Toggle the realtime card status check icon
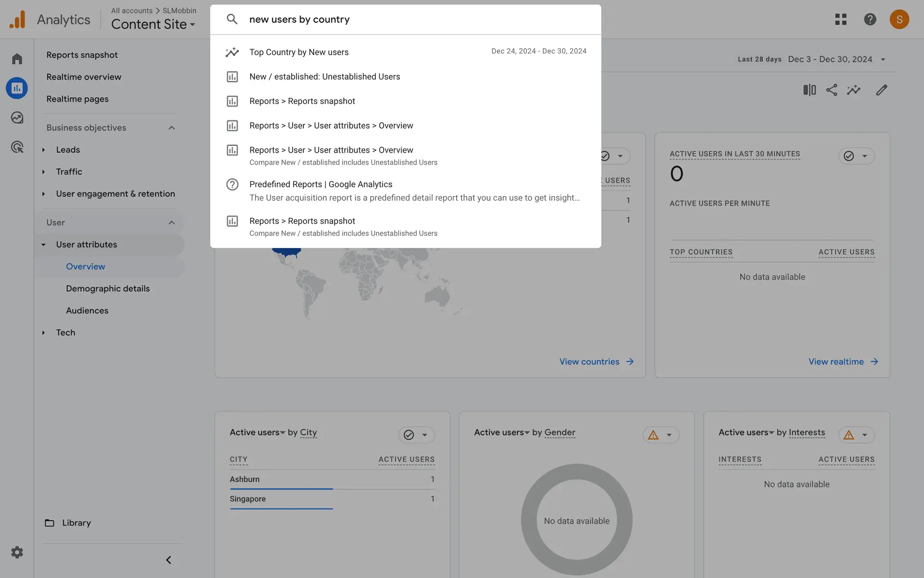924x578 pixels. (x=849, y=156)
